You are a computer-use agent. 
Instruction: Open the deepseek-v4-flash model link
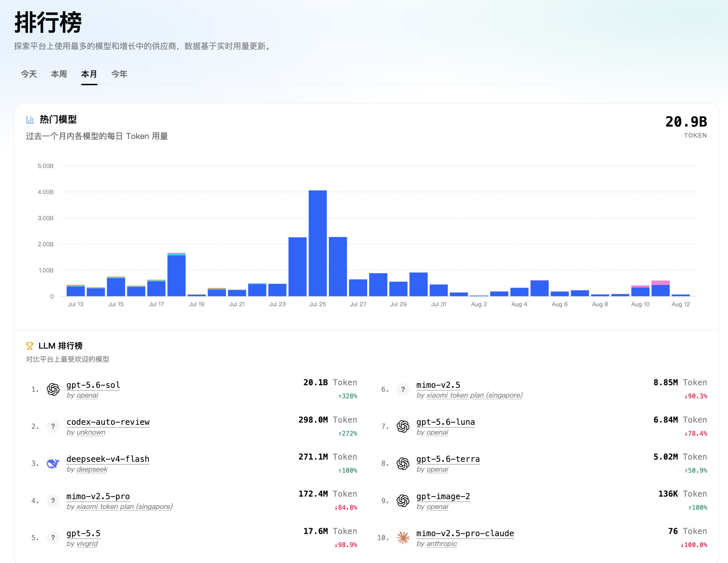(x=108, y=459)
